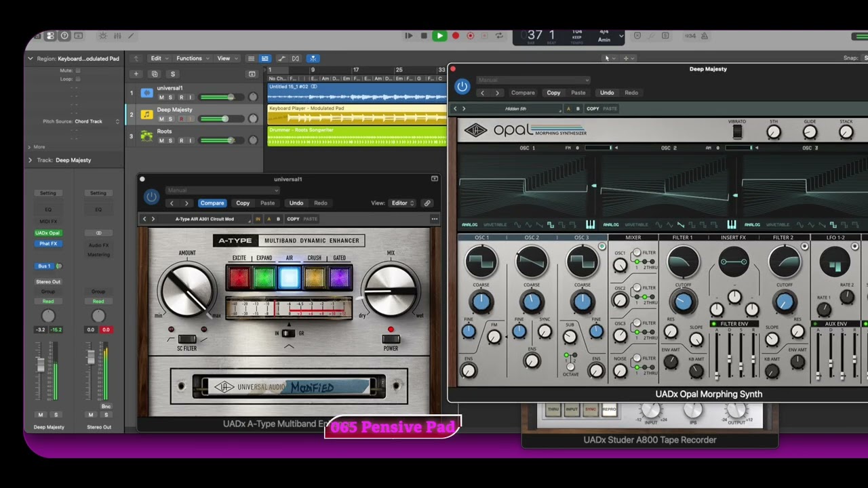The image size is (868, 488).
Task: Open the Inspector via its toolbar icon
Action: click(x=50, y=36)
